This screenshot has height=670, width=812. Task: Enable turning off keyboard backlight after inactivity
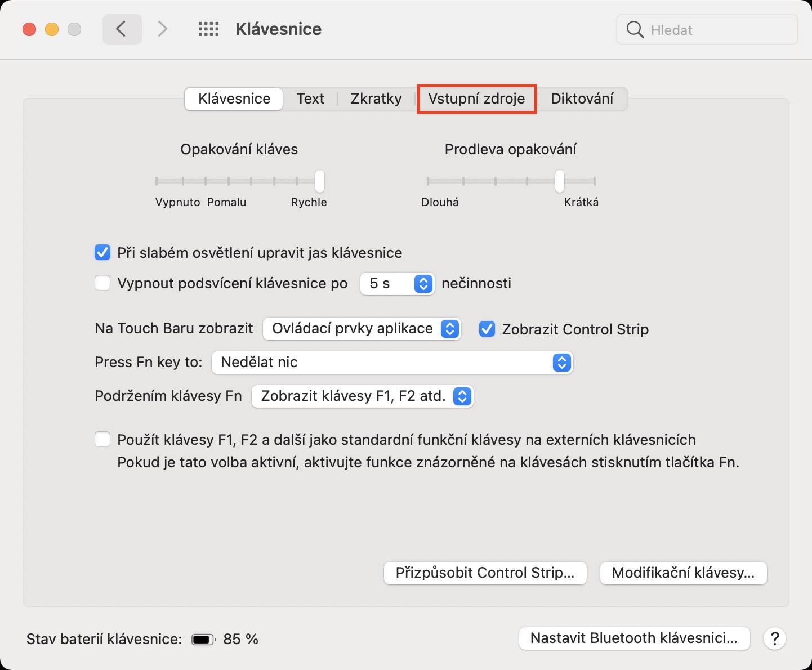click(102, 283)
